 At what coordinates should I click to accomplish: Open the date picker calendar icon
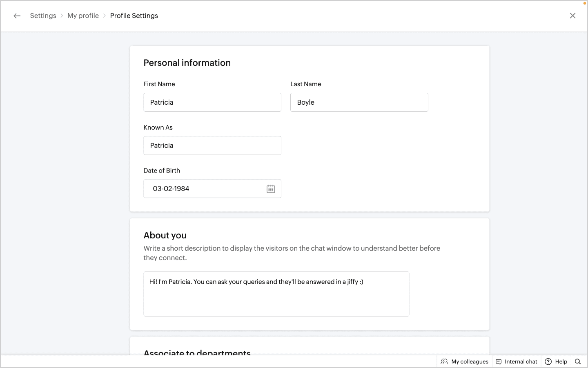coord(271,189)
